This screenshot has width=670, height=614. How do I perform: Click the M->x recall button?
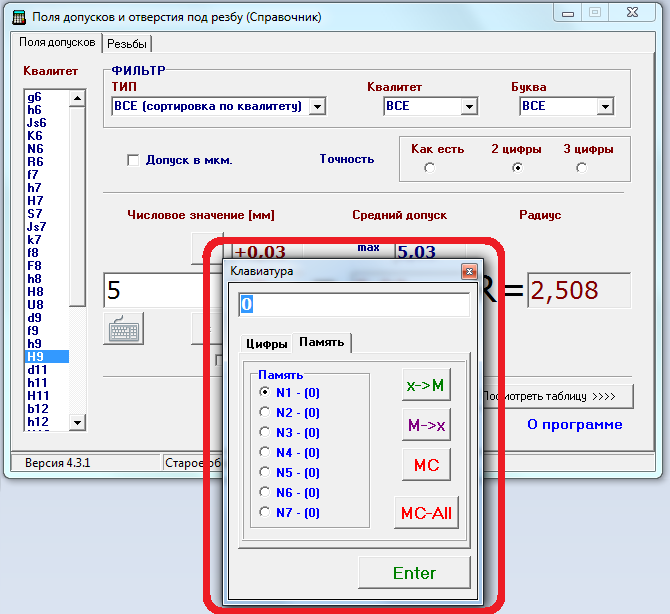426,425
